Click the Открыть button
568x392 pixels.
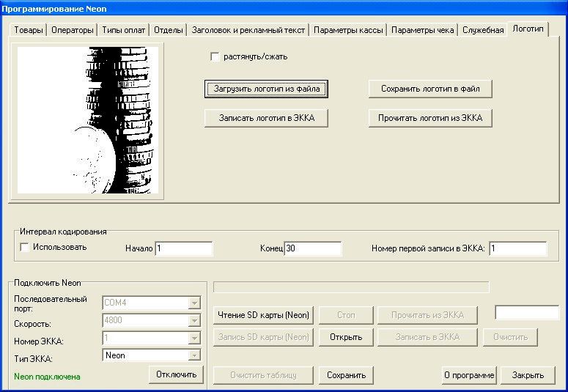346,337
